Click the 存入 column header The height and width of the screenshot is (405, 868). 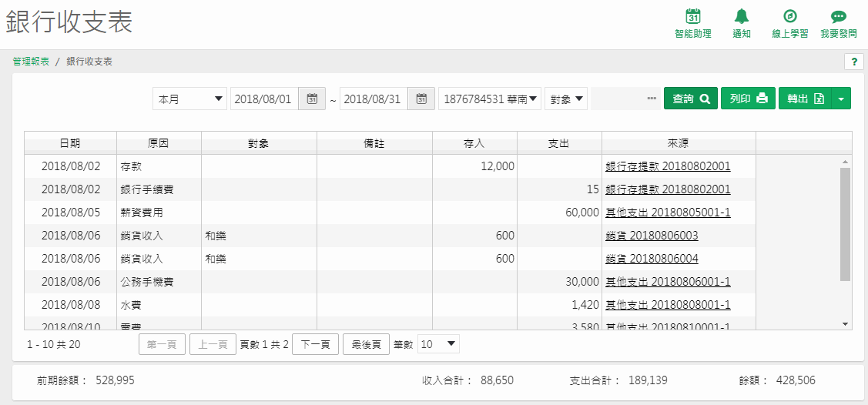pyautogui.click(x=474, y=143)
